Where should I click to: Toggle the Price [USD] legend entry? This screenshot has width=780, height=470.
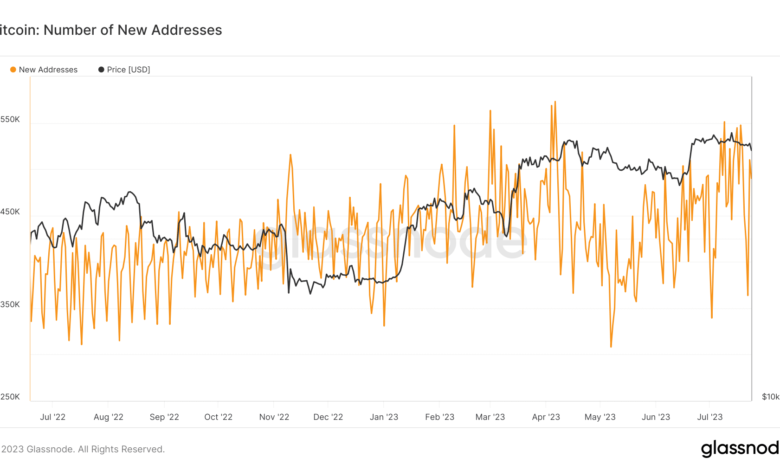pyautogui.click(x=128, y=69)
